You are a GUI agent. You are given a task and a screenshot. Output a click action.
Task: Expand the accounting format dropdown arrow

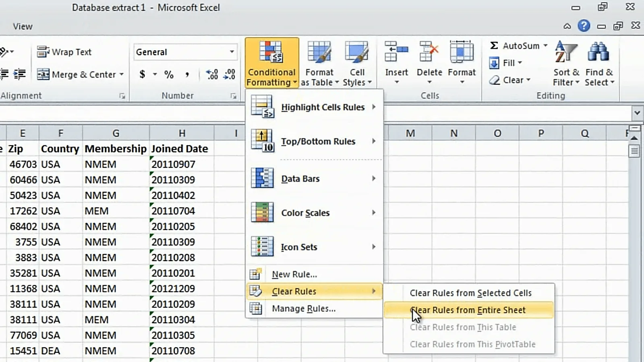click(155, 74)
